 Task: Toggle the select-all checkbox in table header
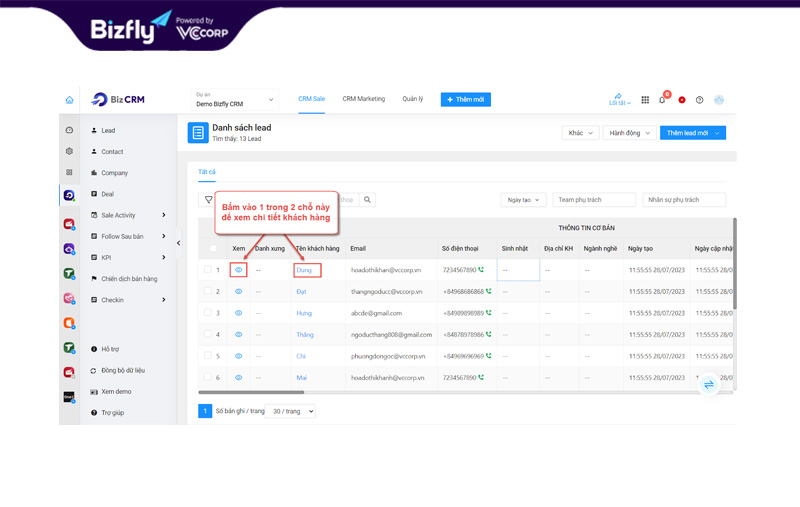[x=212, y=248]
